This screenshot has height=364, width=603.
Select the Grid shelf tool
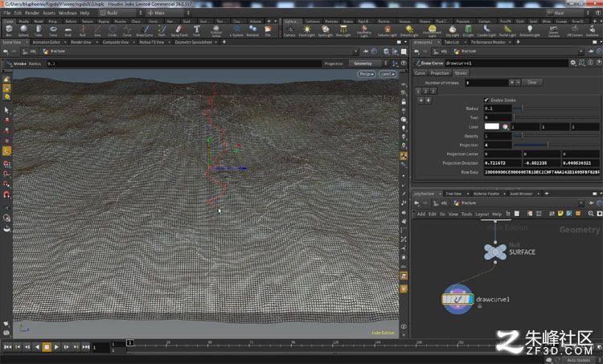pyautogui.click(x=68, y=31)
